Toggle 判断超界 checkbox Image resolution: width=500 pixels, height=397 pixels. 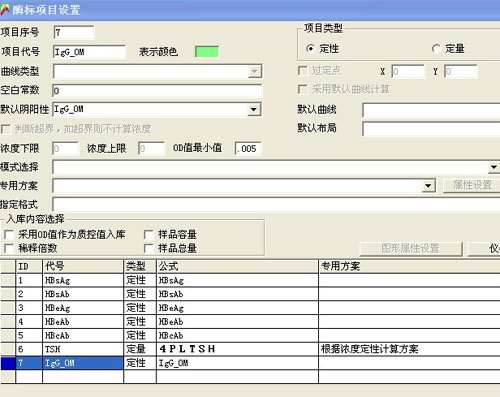pos(6,129)
